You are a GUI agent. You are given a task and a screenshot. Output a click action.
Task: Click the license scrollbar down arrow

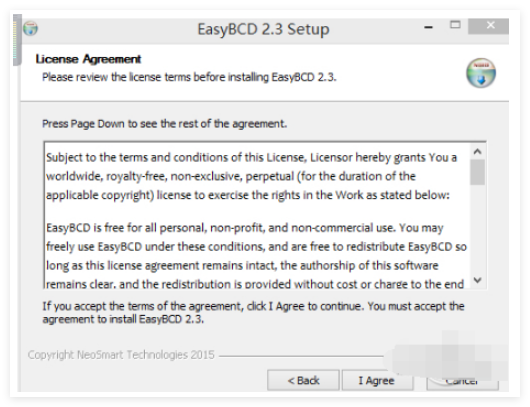click(477, 280)
